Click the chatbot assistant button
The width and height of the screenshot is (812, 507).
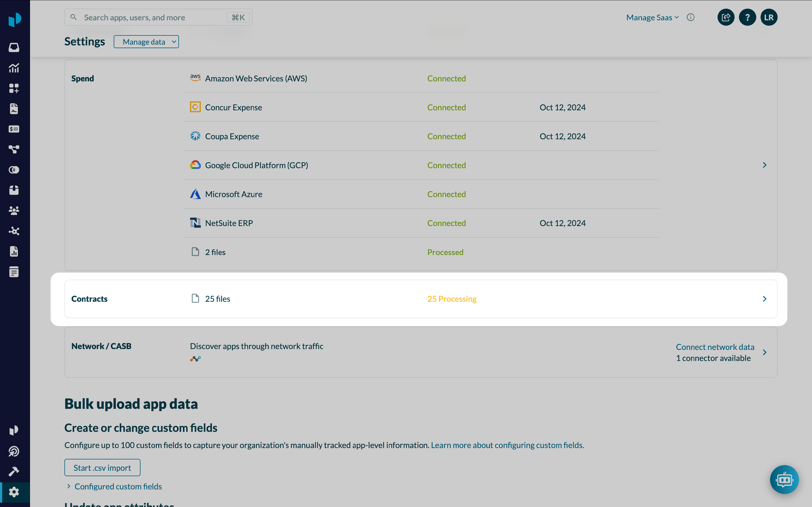tap(784, 479)
